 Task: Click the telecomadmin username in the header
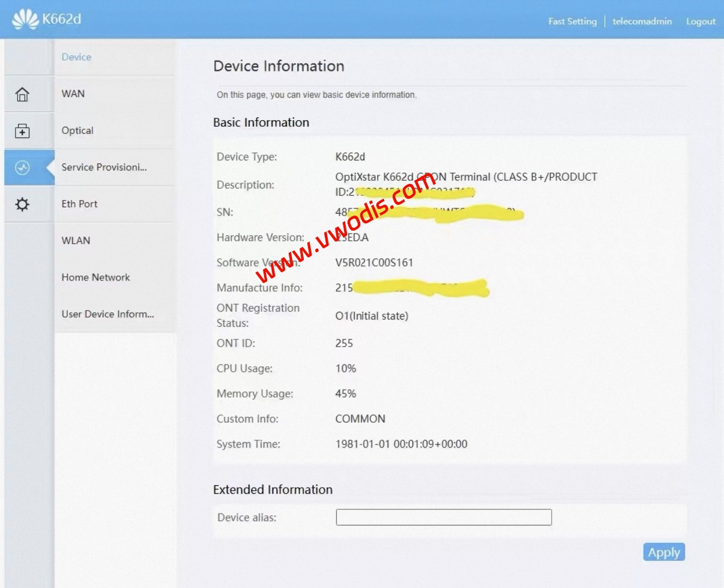(642, 21)
